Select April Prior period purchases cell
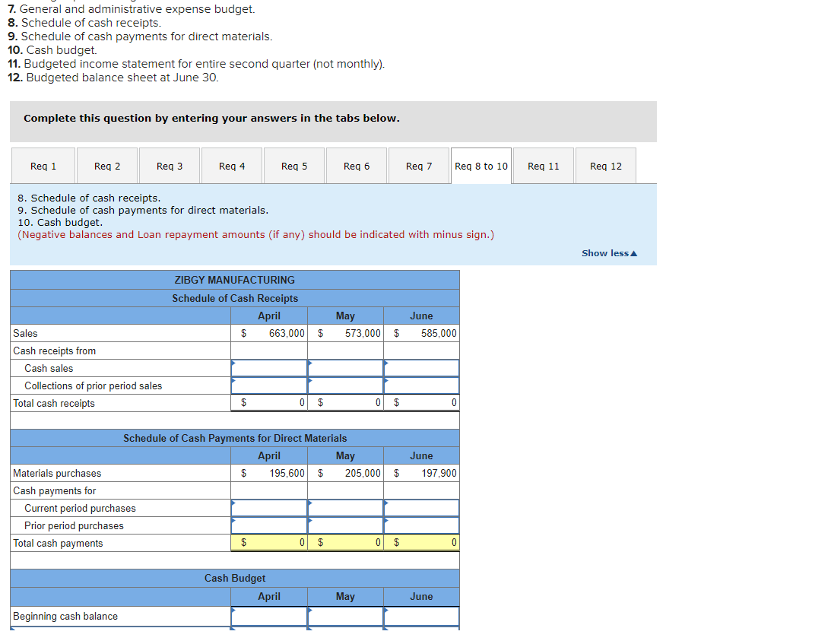Image resolution: width=831 pixels, height=644 pixels. 269,525
